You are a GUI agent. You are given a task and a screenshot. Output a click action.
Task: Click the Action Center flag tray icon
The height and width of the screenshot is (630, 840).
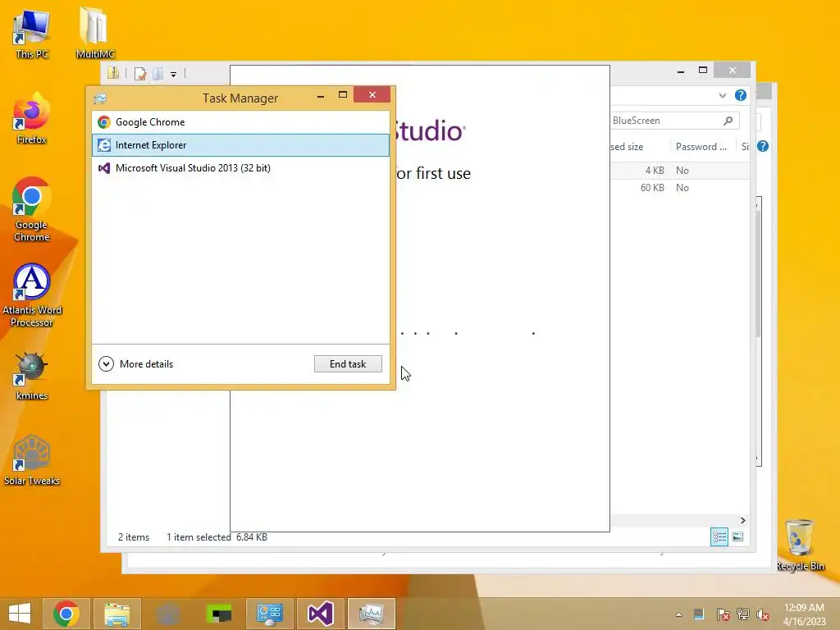tap(723, 614)
